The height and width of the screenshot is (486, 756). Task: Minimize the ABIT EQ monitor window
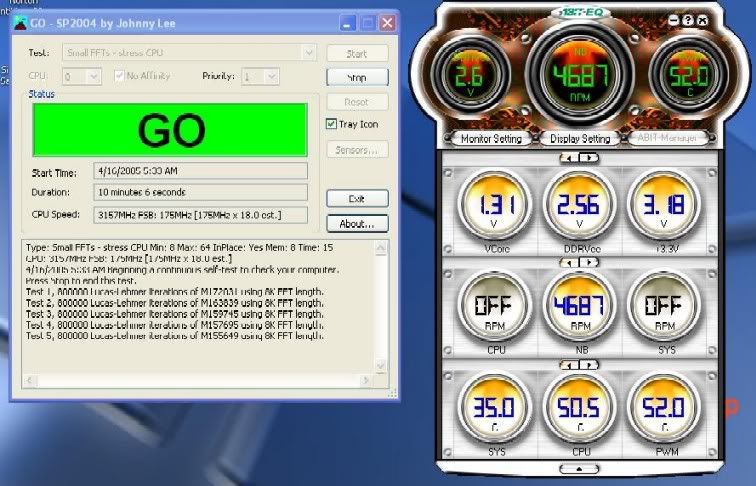tap(674, 20)
